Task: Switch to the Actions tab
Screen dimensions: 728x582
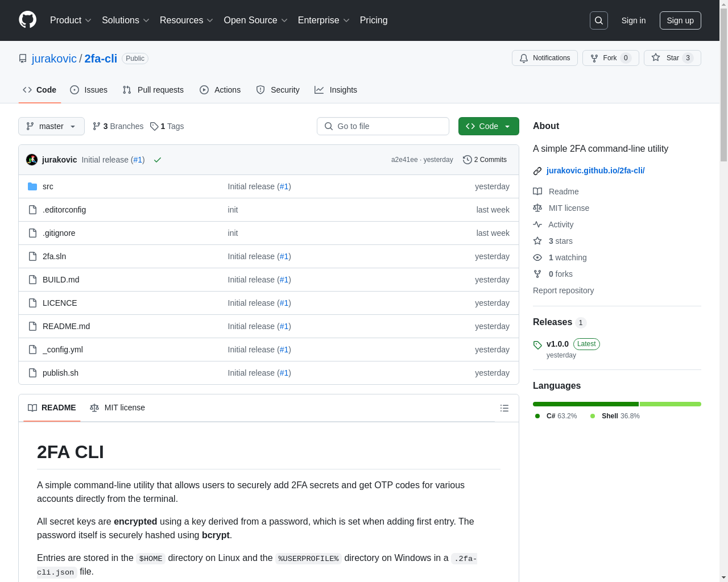Action: (220, 90)
